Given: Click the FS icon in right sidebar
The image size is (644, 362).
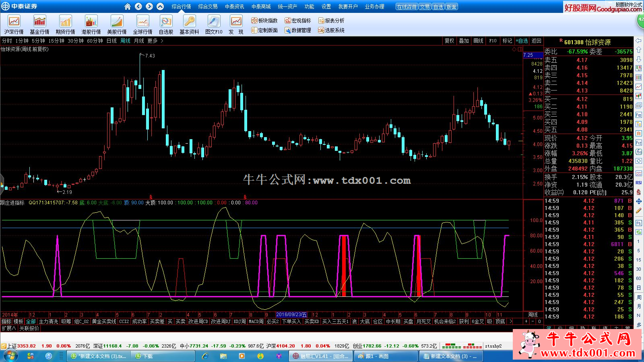Looking at the screenshot, I should click(x=638, y=223).
